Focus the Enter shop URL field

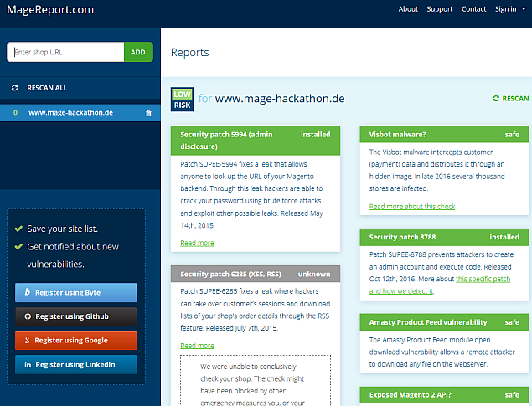65,52
